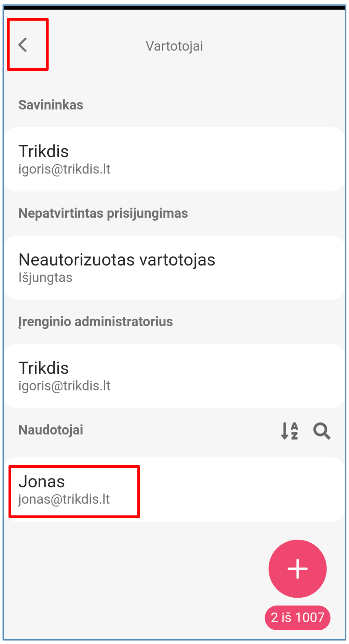Go back using the left arrow
Viewport: 349px width, 644px height.
pos(23,45)
